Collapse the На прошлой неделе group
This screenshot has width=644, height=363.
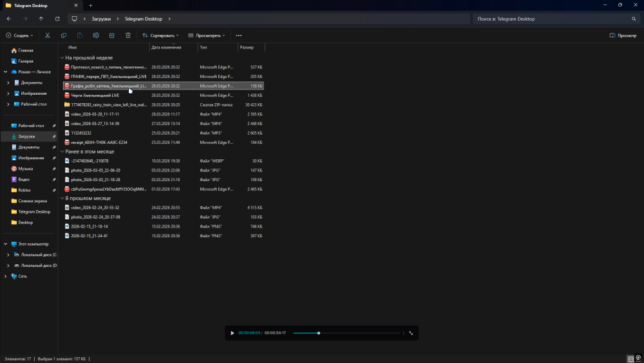pyautogui.click(x=62, y=58)
